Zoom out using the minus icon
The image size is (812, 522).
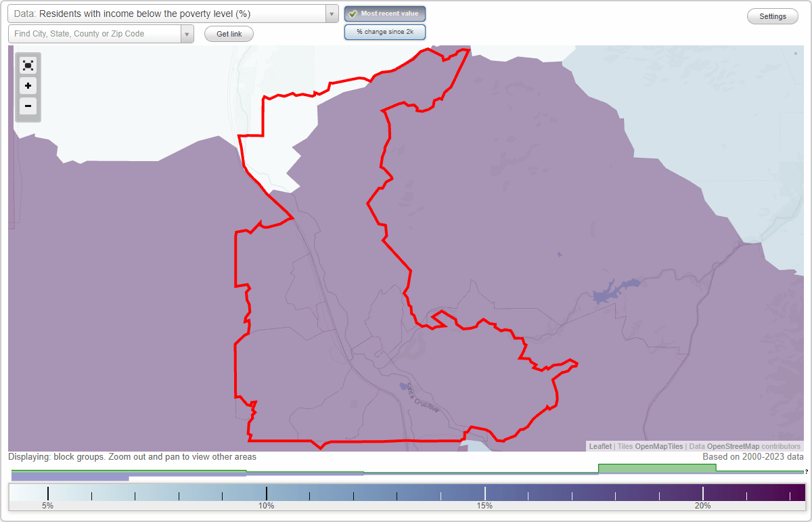28,106
